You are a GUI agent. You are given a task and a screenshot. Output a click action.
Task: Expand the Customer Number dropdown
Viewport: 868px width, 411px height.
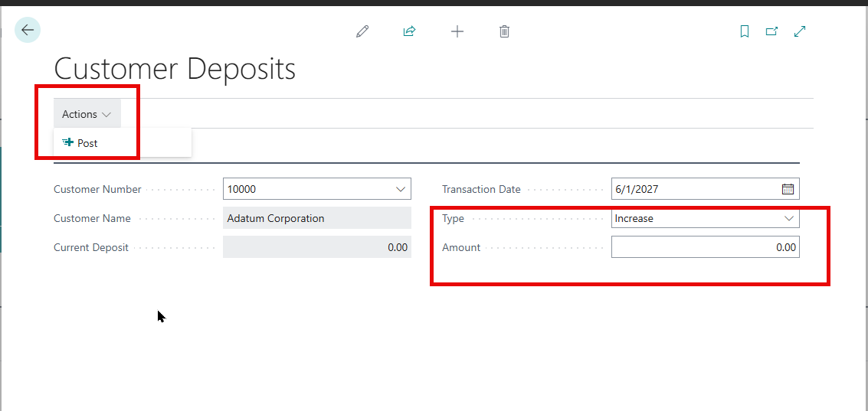click(x=401, y=189)
